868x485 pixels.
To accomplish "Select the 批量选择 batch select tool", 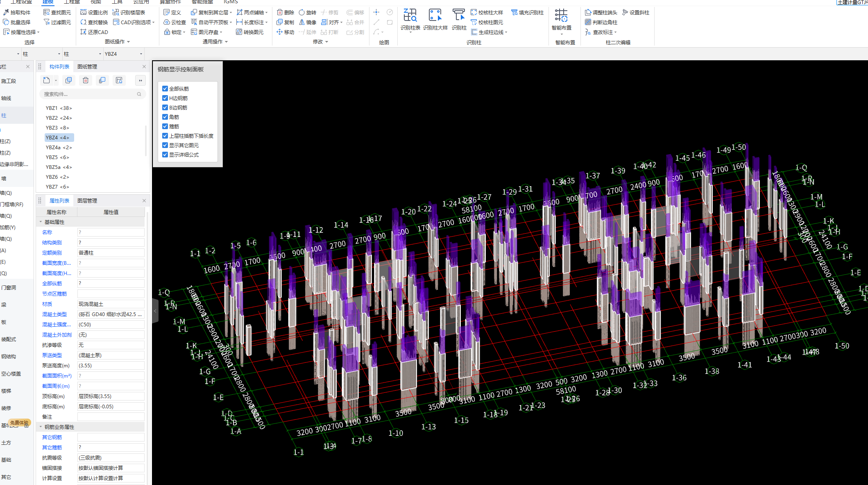I will [17, 22].
